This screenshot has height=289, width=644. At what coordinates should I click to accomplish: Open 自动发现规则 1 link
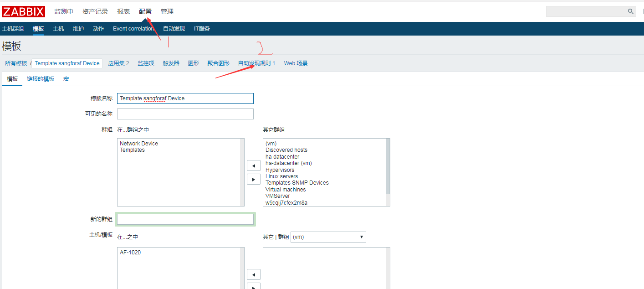pos(257,63)
